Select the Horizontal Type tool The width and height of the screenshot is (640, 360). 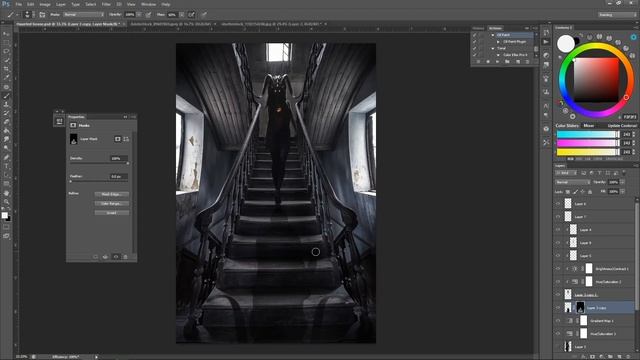6,166
